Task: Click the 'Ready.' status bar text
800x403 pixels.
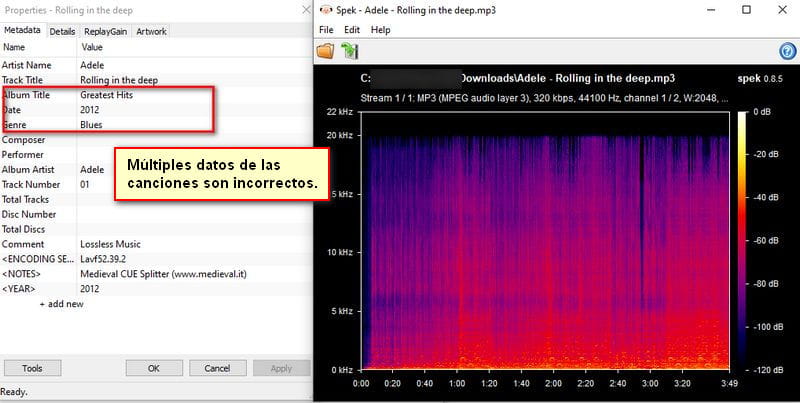Action: (14, 392)
